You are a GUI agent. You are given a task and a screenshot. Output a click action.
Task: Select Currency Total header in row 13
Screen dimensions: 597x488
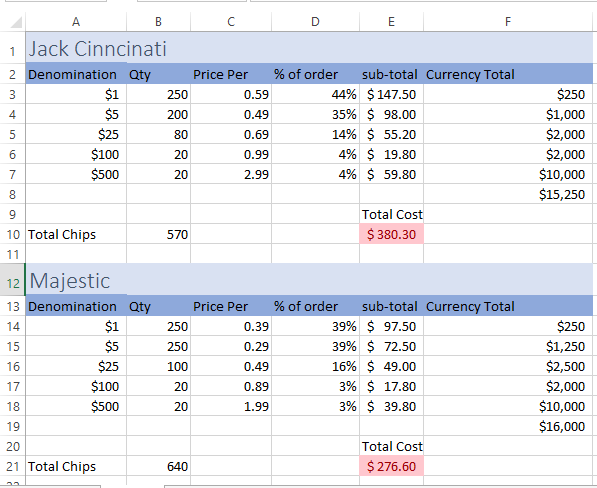[x=508, y=306]
